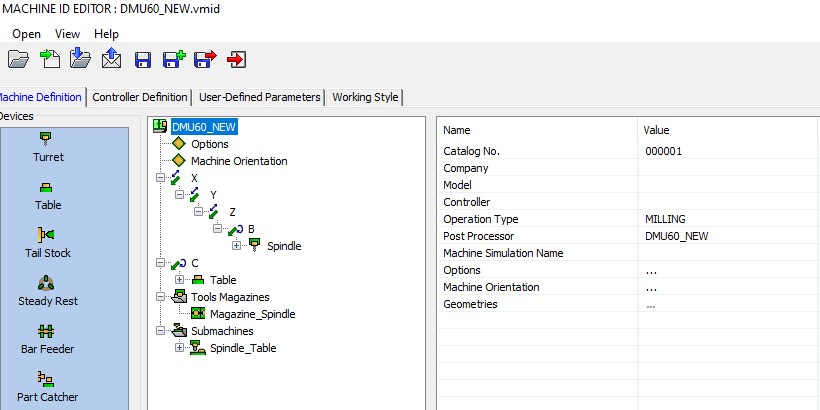Switch to Working Style tab
Viewport: 820px width, 410px height.
click(x=365, y=97)
